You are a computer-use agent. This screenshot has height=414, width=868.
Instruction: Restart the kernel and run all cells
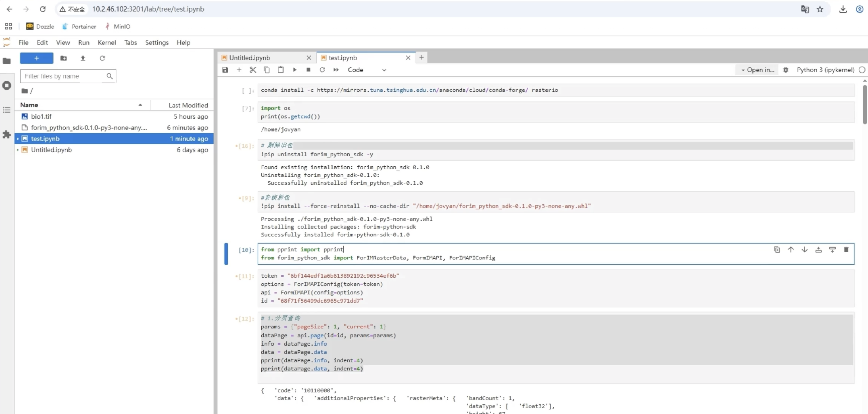(336, 70)
